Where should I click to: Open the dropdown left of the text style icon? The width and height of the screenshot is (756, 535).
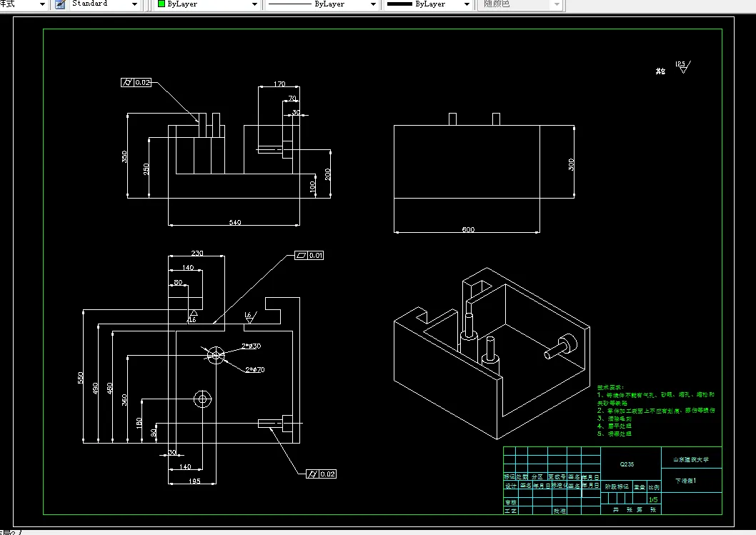pyautogui.click(x=42, y=4)
